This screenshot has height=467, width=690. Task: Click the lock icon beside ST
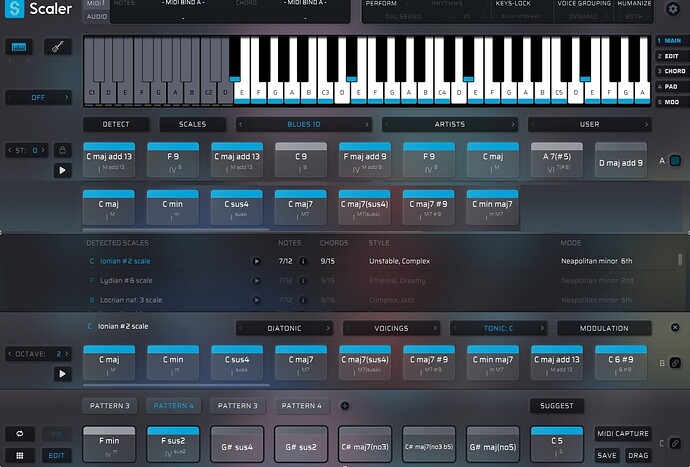click(x=62, y=150)
